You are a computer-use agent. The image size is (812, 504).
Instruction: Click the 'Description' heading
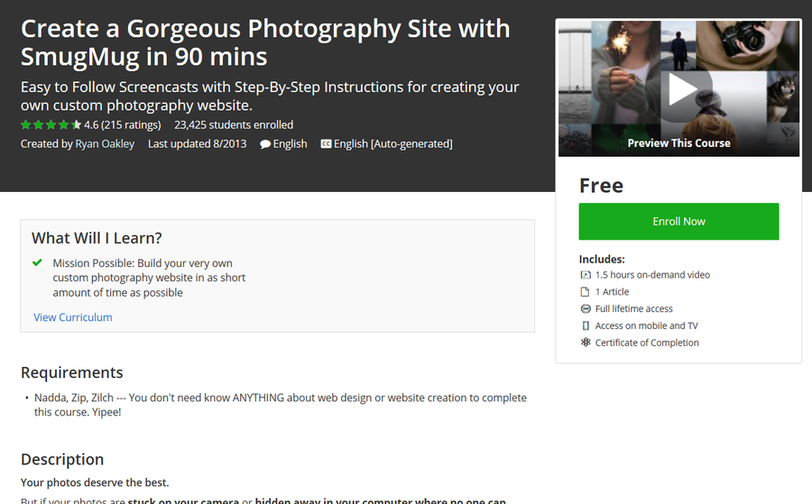pyautogui.click(x=62, y=460)
